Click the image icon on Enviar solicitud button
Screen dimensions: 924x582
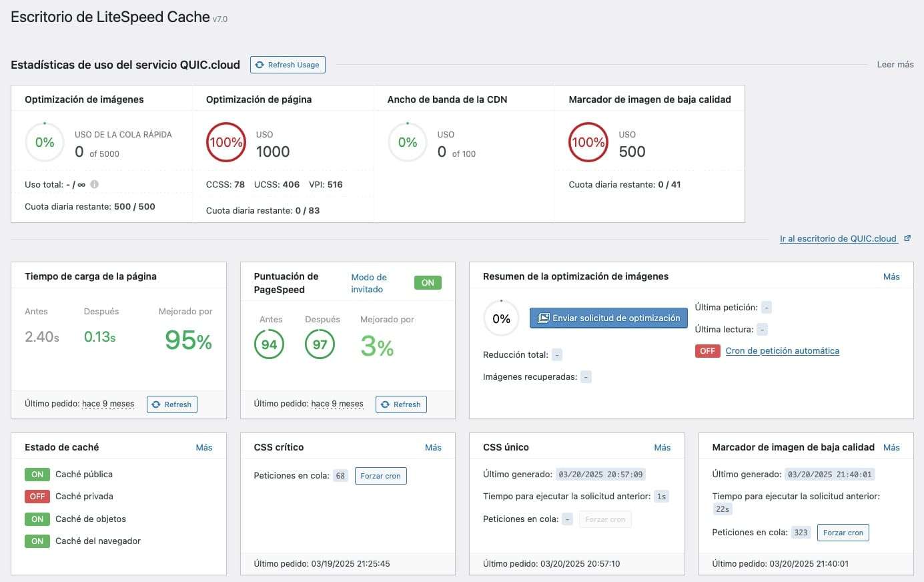pyautogui.click(x=544, y=318)
